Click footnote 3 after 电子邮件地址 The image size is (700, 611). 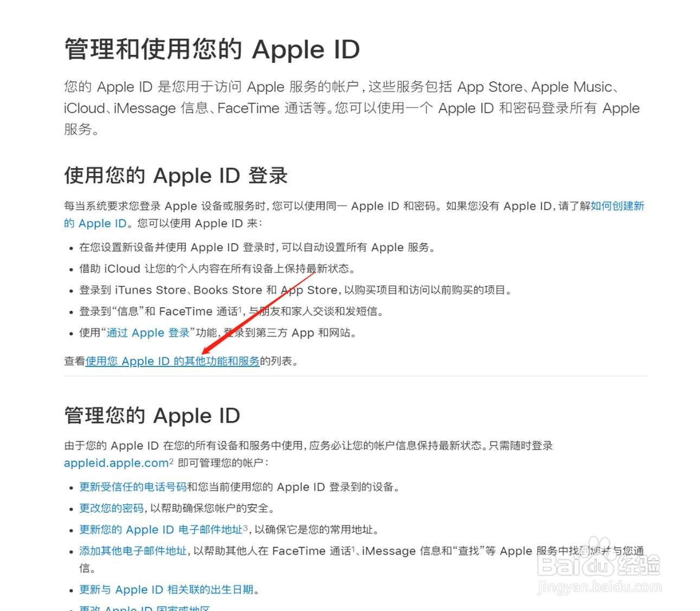246,528
